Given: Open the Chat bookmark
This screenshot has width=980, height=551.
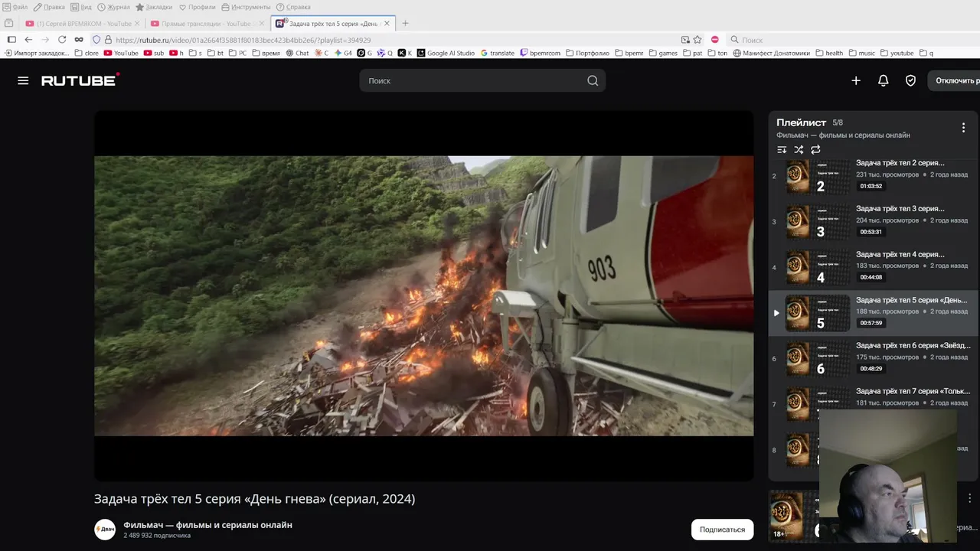Looking at the screenshot, I should (297, 53).
